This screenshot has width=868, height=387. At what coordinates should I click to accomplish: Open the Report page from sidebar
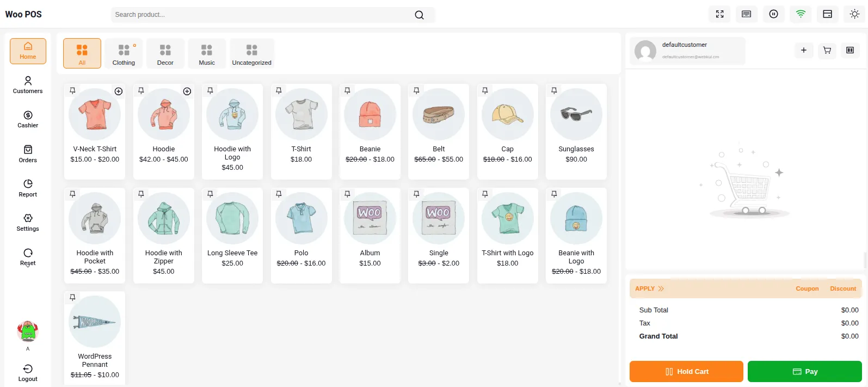(28, 188)
